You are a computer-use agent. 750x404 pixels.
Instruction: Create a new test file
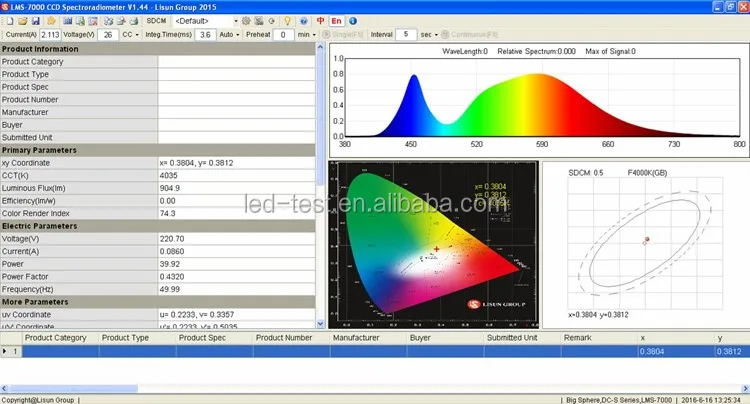tap(10, 21)
